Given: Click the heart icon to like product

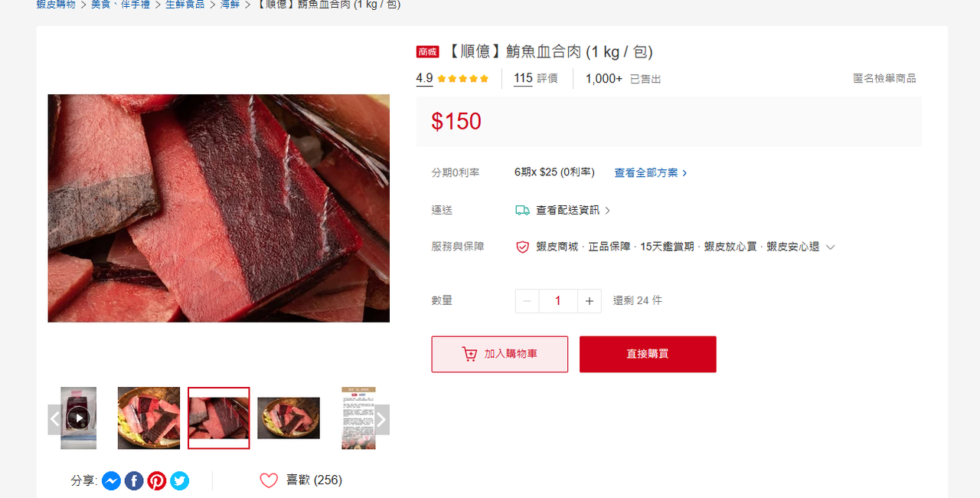Looking at the screenshot, I should tap(269, 480).
